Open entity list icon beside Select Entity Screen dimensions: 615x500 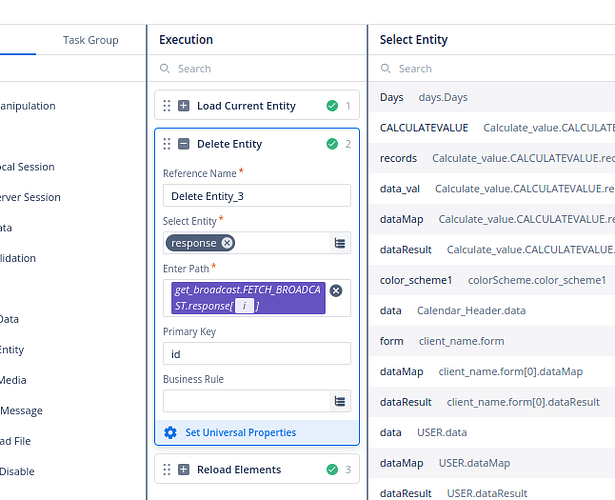(x=340, y=243)
